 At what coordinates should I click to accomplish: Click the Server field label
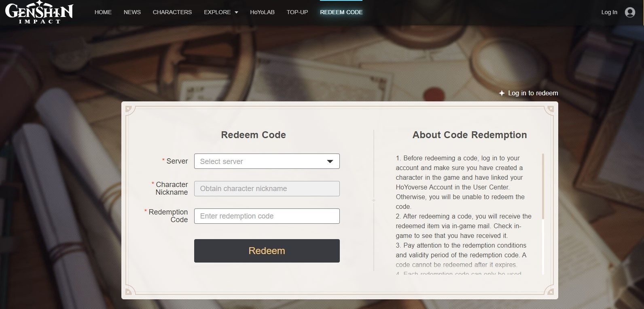177,161
